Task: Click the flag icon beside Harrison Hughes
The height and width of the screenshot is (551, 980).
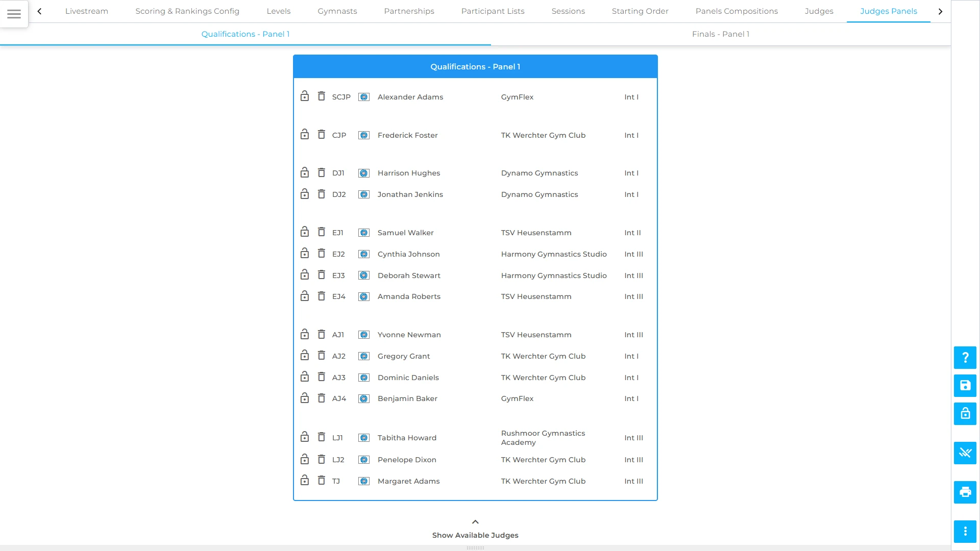Action: [364, 173]
